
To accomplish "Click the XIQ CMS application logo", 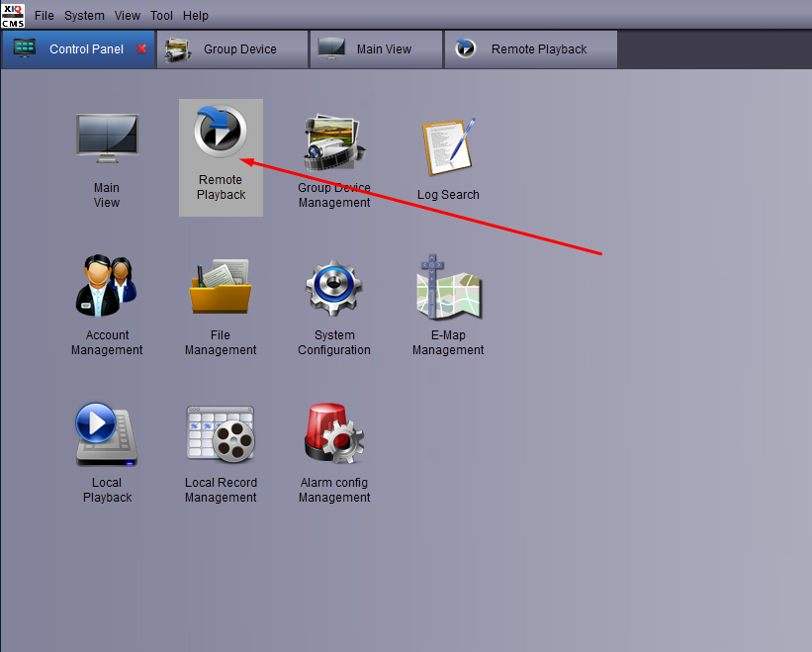I will (x=13, y=16).
